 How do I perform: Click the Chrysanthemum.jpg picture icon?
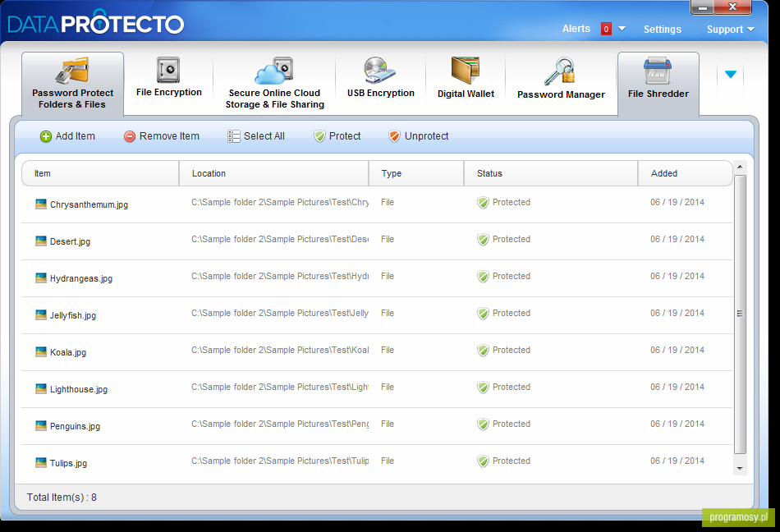click(41, 204)
